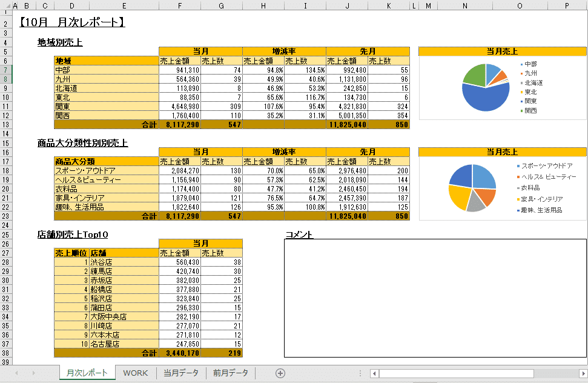Screen dimensions: 588x383
Task: Go to previous sheet tab navigation arrow
Action: (x=16, y=373)
